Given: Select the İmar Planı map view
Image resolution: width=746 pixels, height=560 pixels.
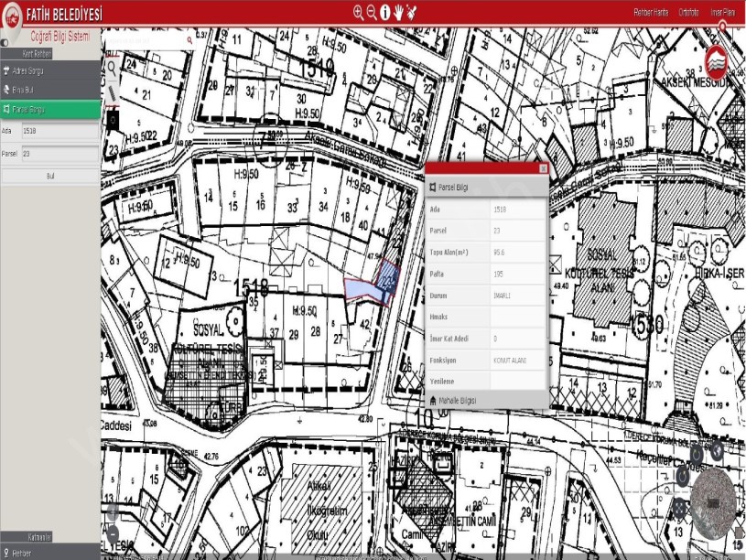Looking at the screenshot, I should (x=722, y=13).
